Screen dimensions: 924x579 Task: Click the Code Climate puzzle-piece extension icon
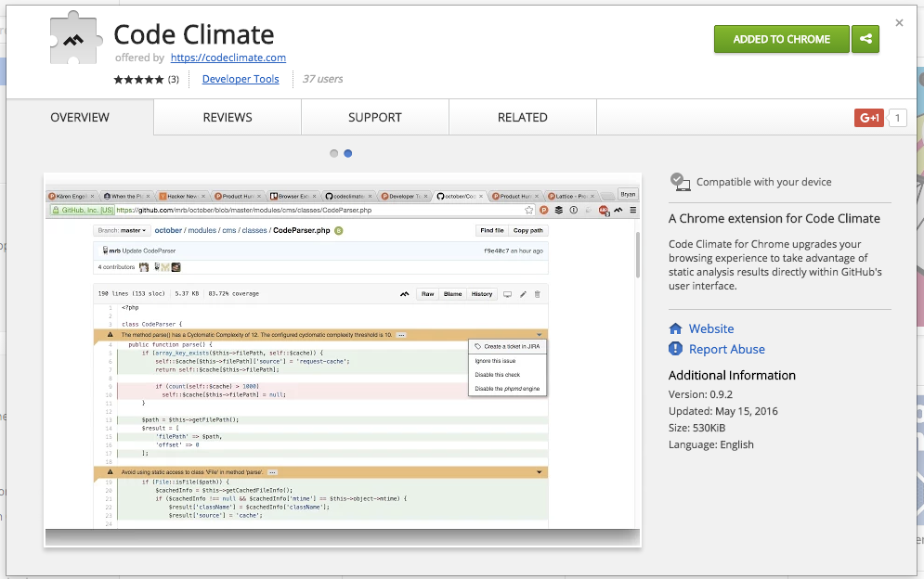click(x=75, y=39)
